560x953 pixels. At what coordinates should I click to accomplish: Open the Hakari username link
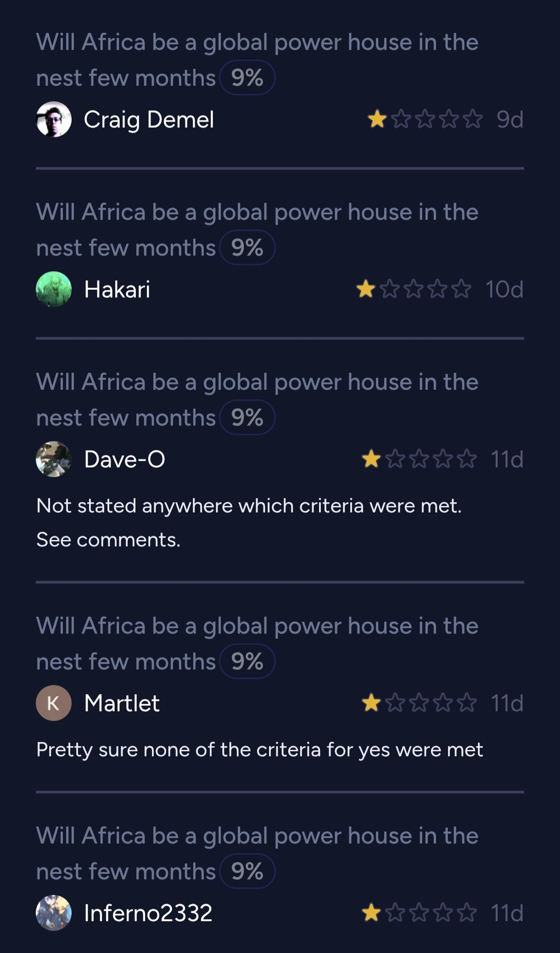click(117, 289)
